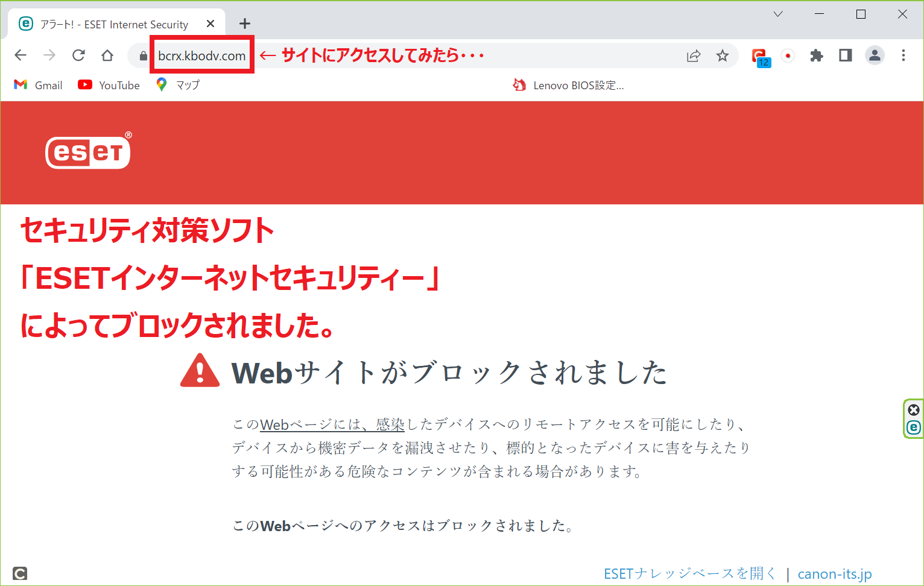Viewport: 924px width, 586px height.
Task: Toggle the browser side panel
Action: [x=845, y=56]
